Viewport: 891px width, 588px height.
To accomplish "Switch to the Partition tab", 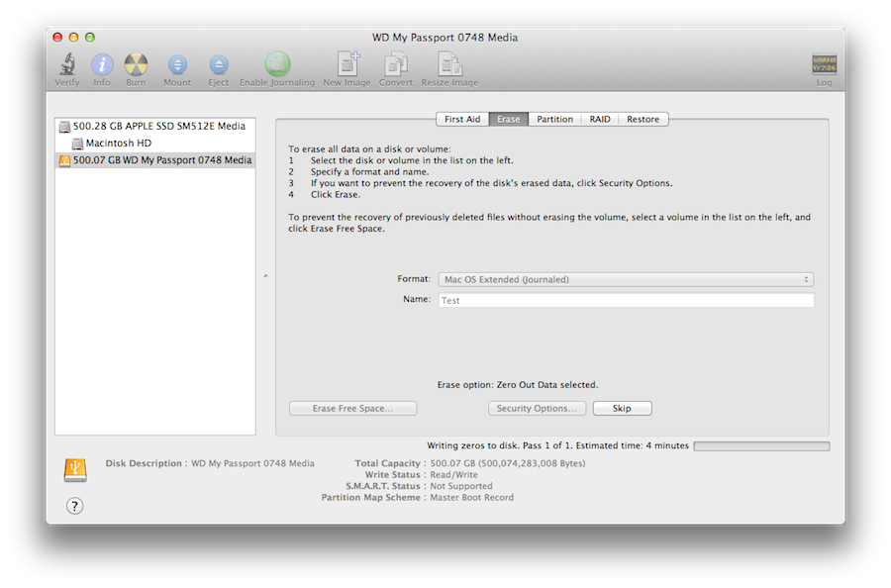I will coord(554,120).
